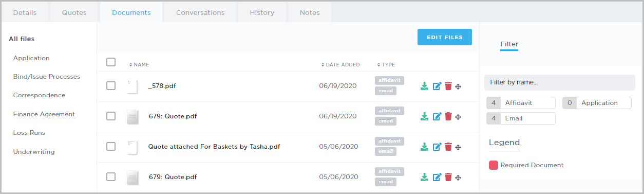Screen dimensions: 644x194
Task: Delete the _578.pdf document
Action: point(448,86)
